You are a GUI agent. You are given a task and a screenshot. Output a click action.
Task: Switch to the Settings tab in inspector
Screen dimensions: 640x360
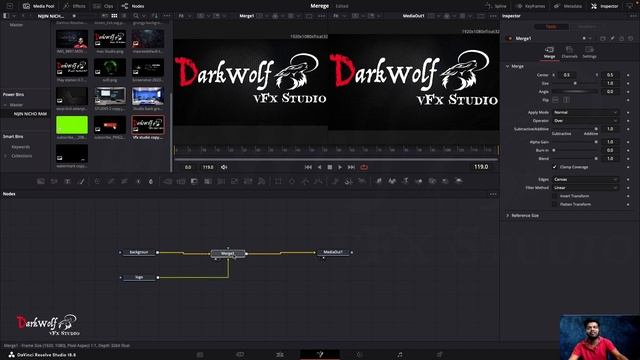click(x=589, y=52)
